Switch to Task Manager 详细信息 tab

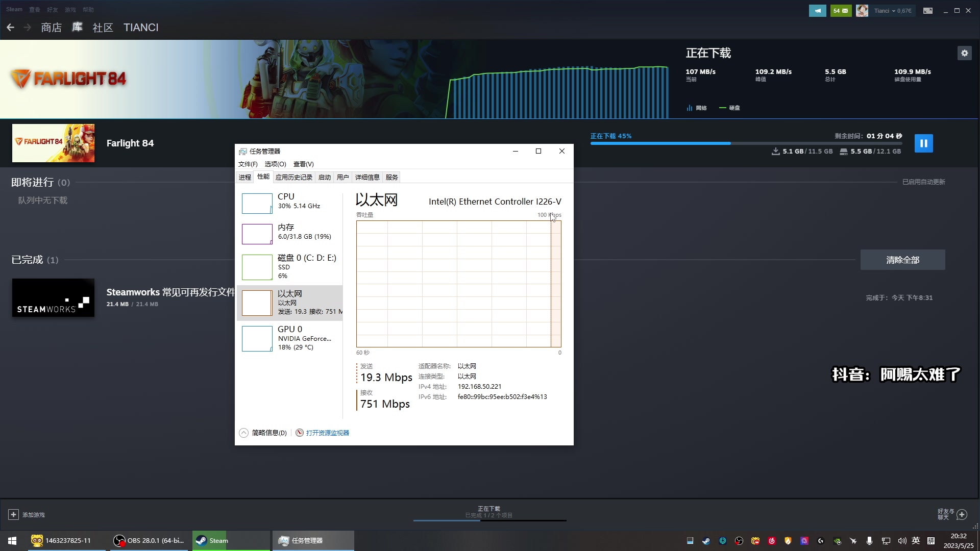coord(367,178)
